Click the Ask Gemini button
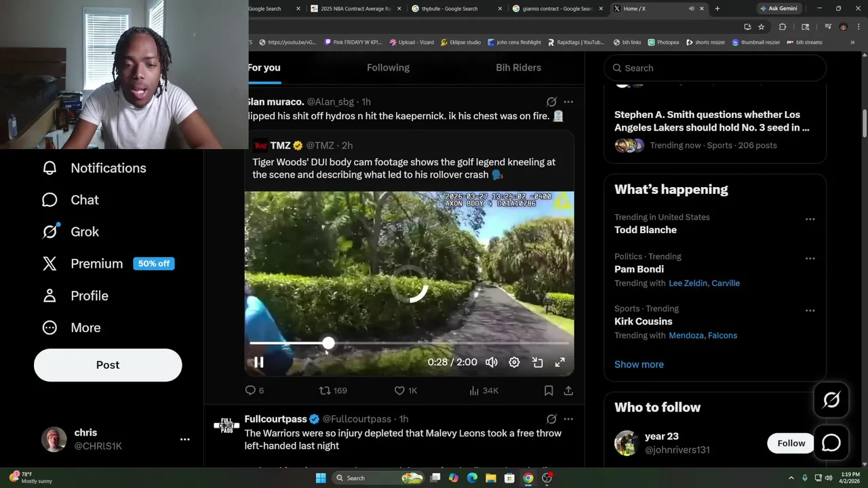Screen dimensions: 868x488 tap(778, 9)
